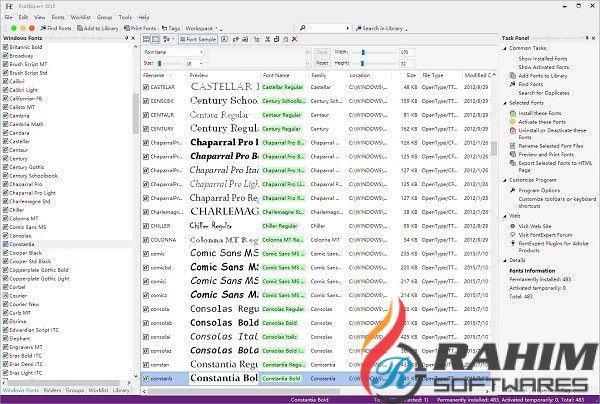Click the paste icon before red X
Viewport: 600px width, 404px height.
pyautogui.click(x=285, y=39)
